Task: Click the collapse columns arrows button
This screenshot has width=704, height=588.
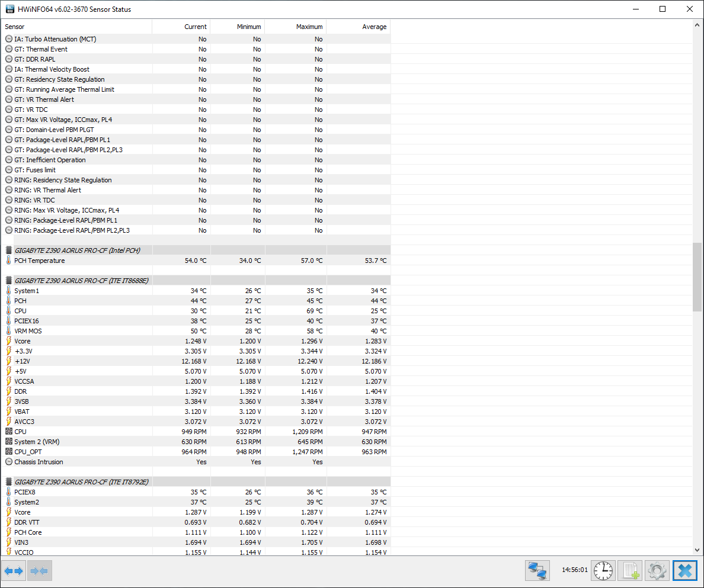Action: [40, 570]
